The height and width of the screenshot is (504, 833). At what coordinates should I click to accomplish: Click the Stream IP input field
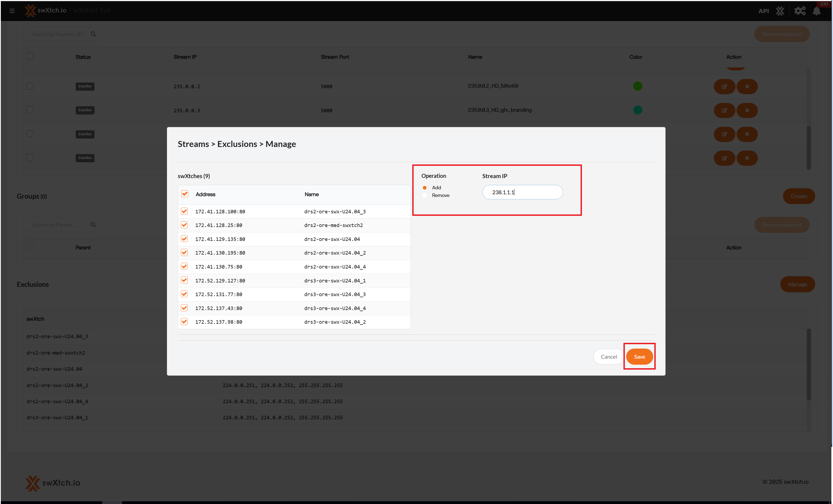pyautogui.click(x=522, y=192)
